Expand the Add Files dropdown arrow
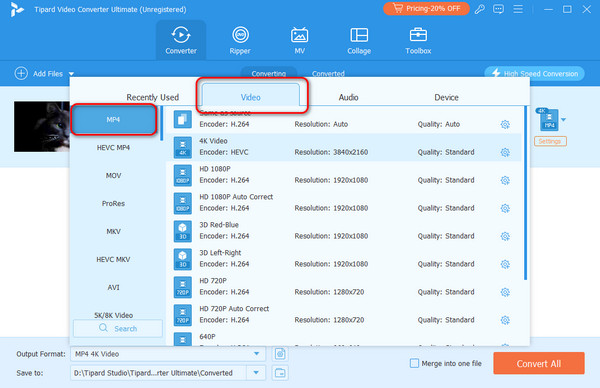 [x=71, y=74]
